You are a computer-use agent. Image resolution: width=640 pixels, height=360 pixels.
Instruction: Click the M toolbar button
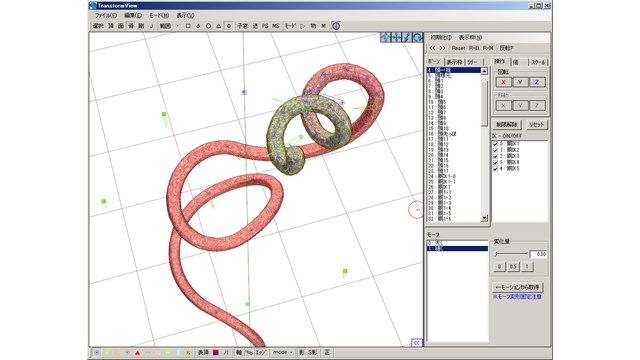[323, 26]
